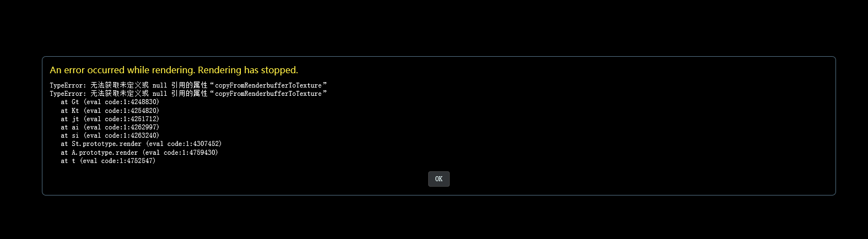Select the first TypeError message line
Viewport: 868px width, 239px height.
pyautogui.click(x=188, y=85)
